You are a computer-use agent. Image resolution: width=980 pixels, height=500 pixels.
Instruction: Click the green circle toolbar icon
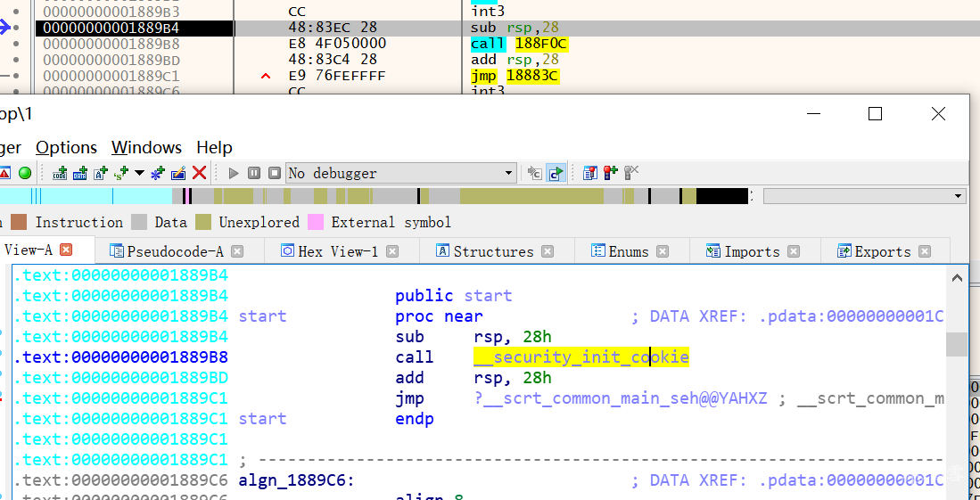[25, 173]
